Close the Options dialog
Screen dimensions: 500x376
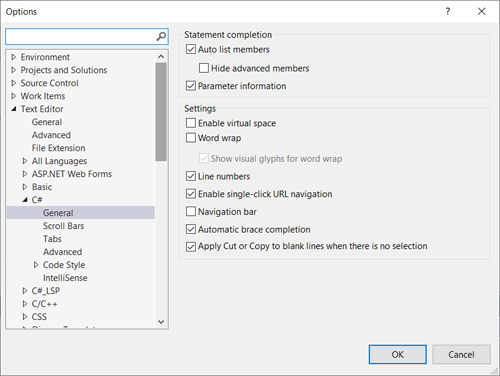point(481,12)
